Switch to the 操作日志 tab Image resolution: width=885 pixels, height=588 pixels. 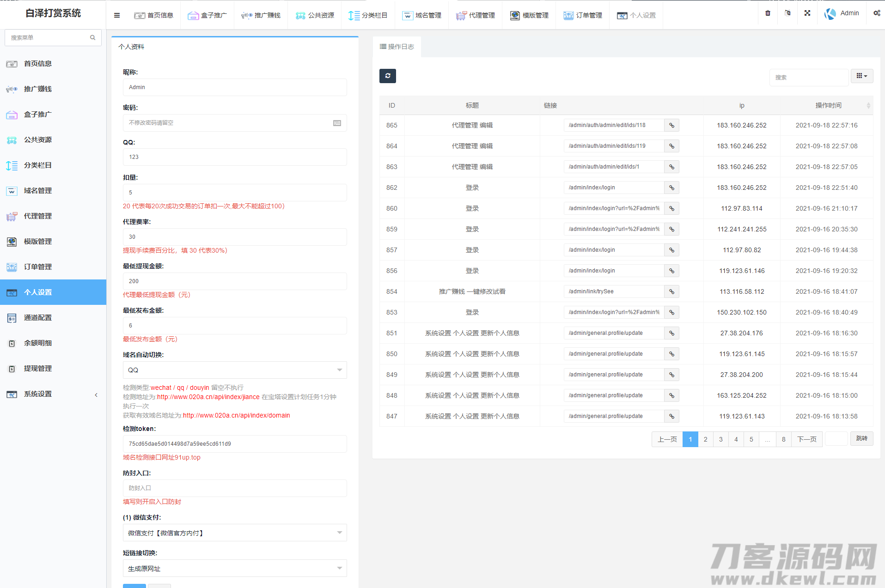point(397,47)
